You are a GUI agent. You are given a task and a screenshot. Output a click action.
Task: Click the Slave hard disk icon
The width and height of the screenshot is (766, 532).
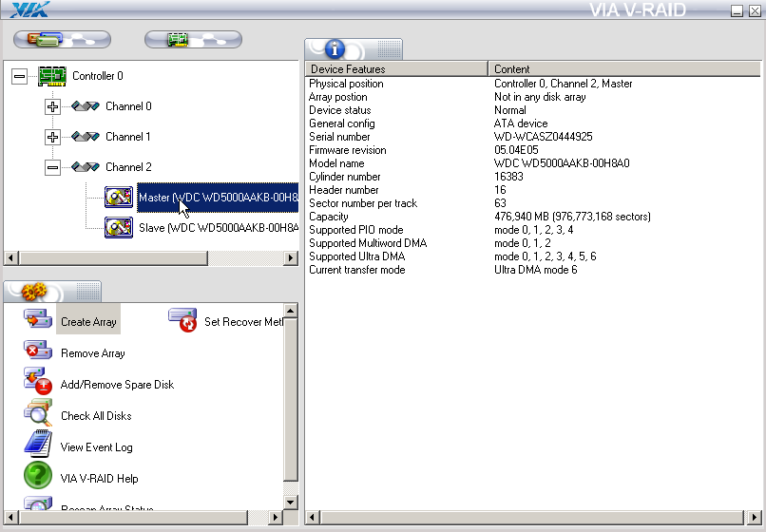point(118,228)
